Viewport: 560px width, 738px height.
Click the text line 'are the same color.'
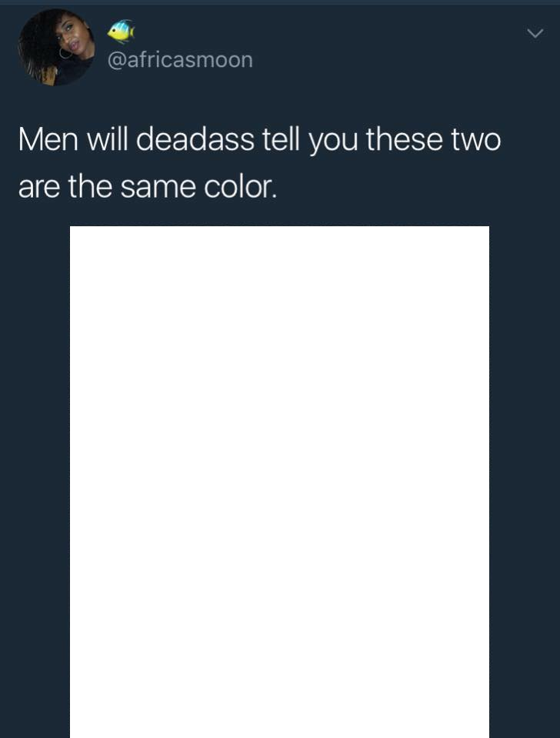tap(148, 187)
